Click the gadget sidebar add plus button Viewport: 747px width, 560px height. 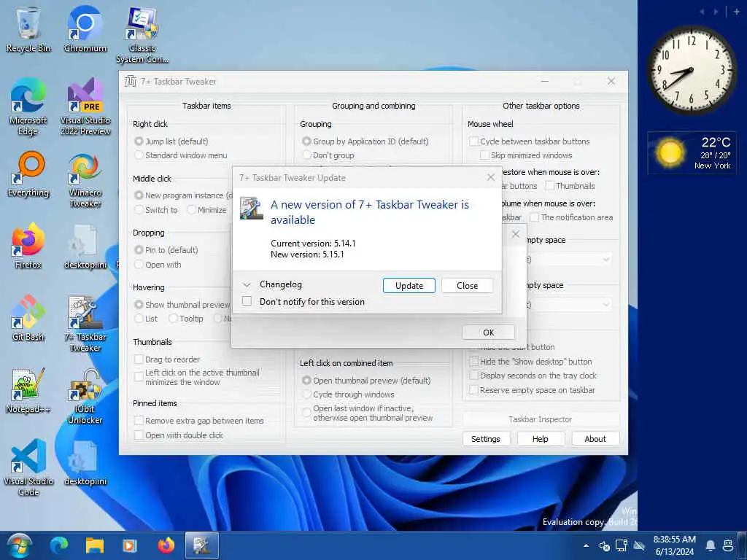tap(736, 12)
